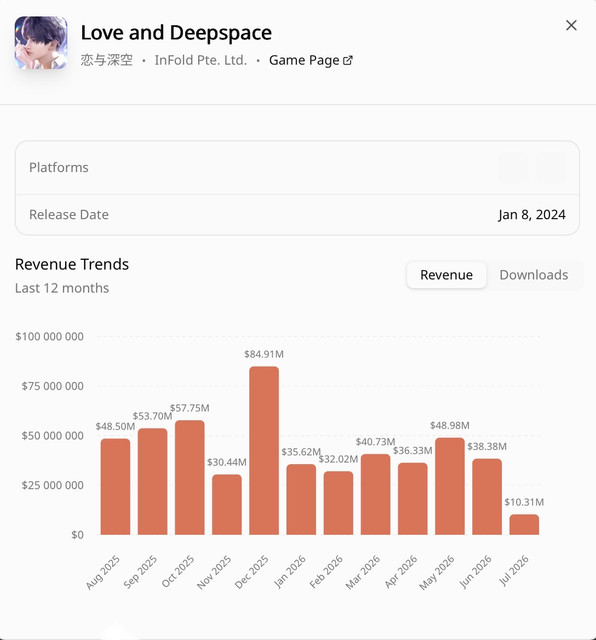Image resolution: width=596 pixels, height=640 pixels.
Task: Click the Apr 2026 revenue bar
Action: [413, 499]
